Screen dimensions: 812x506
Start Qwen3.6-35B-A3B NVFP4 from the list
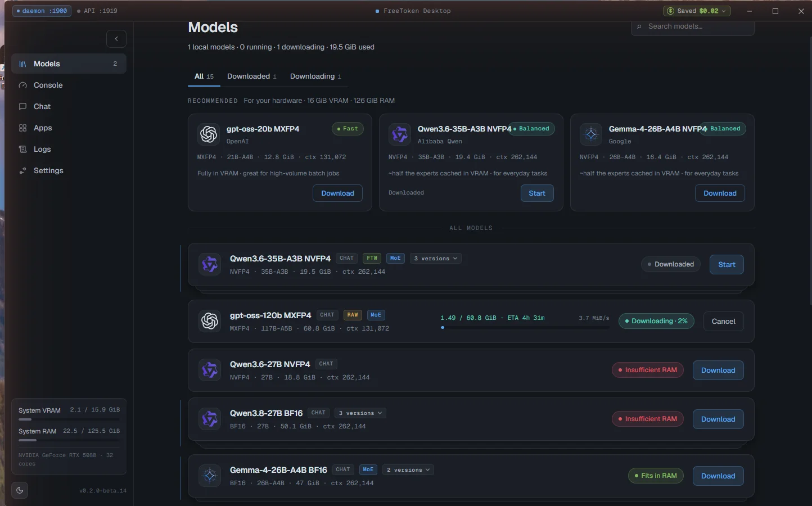[x=727, y=265]
